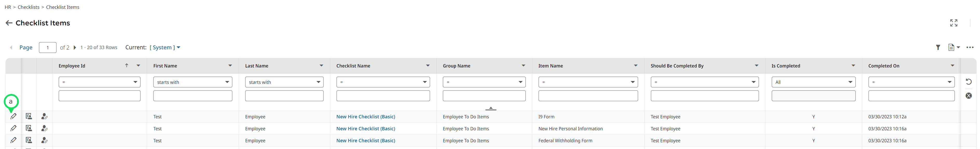Open New Hire Checklist link in Personal Information row
This screenshot has height=149, width=980.
(365, 128)
